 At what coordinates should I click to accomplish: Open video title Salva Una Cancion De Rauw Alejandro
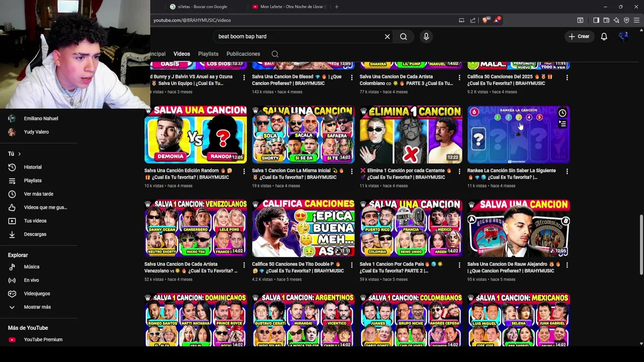[511, 267]
